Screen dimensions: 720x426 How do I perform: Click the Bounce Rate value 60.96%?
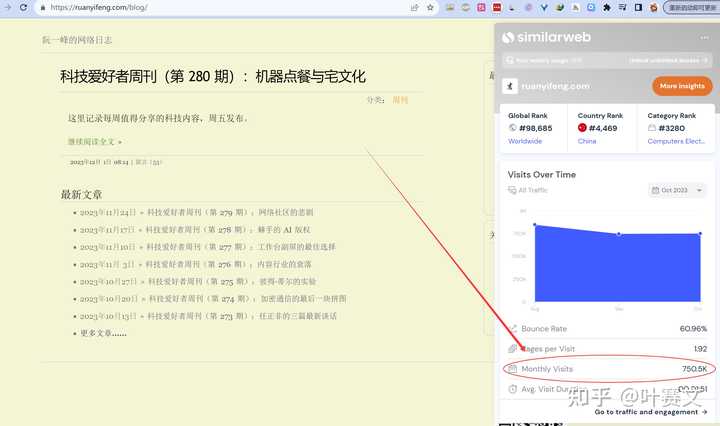[693, 329]
